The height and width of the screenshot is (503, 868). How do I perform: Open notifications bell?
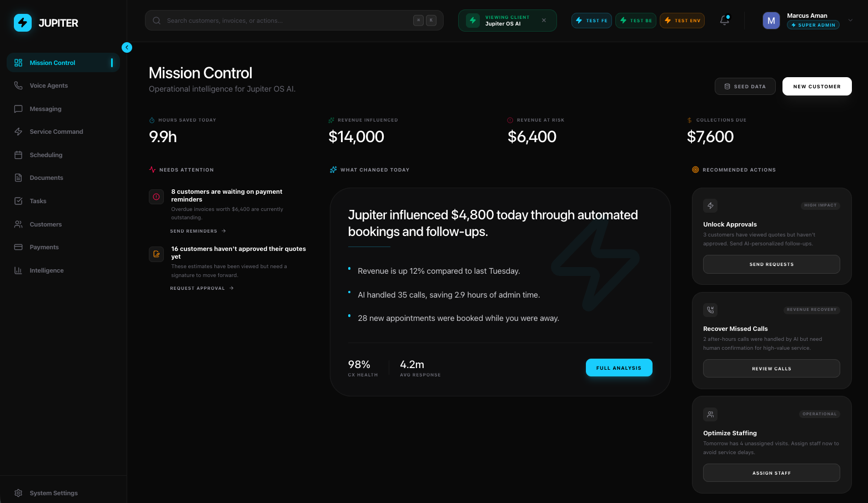(725, 21)
